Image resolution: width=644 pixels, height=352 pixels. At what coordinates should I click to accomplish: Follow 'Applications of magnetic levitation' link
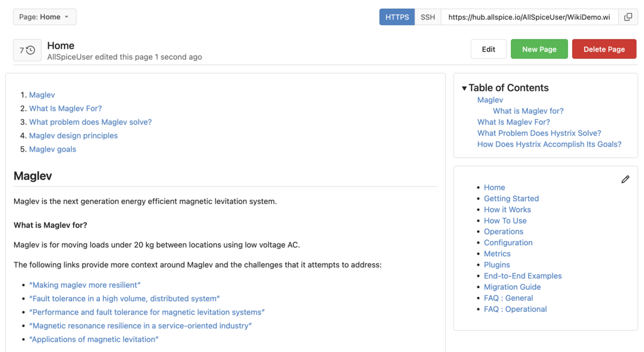94,339
